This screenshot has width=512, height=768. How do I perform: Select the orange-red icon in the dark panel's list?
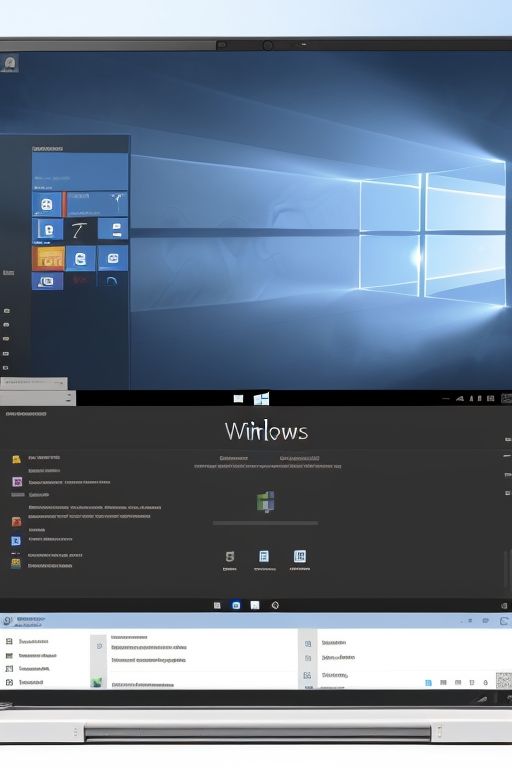click(17, 522)
